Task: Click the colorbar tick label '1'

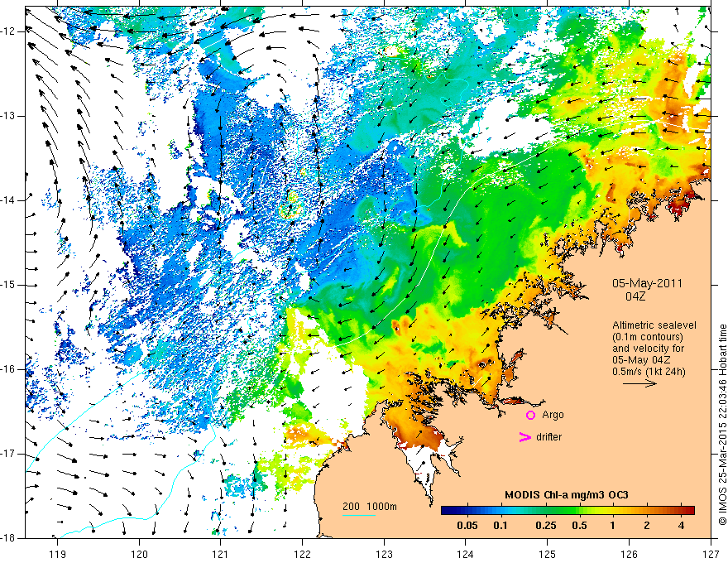Action: coord(613,526)
